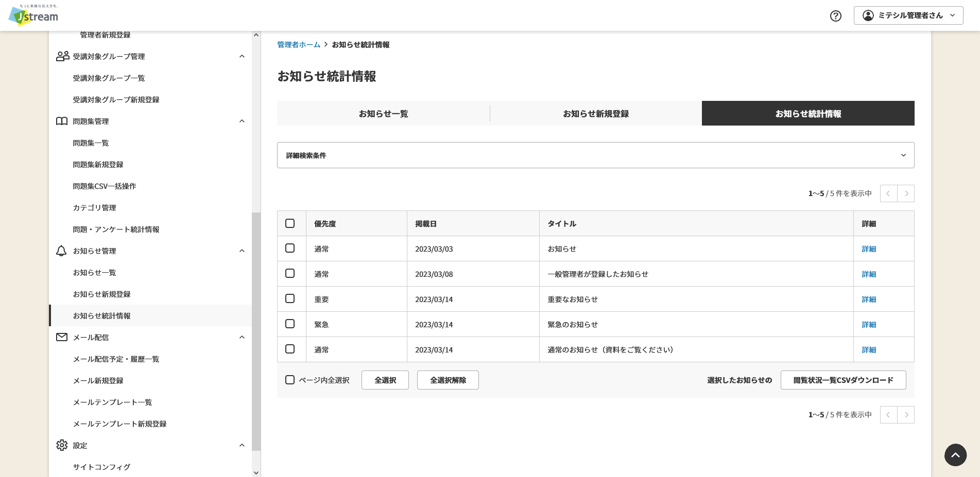The height and width of the screenshot is (477, 980).
Task: Go to 管理者ホーム breadcrumb link
Action: (299, 45)
